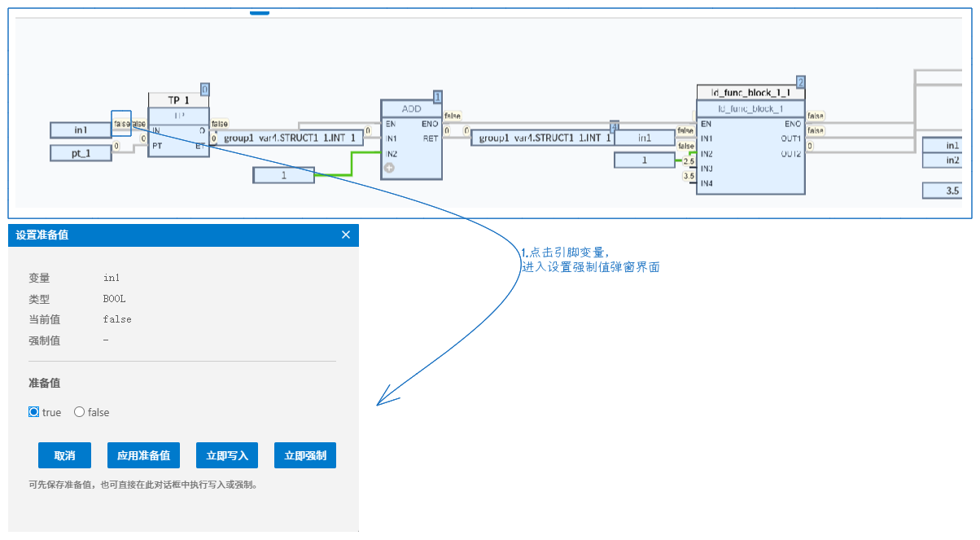The width and height of the screenshot is (980, 540).
Task: Select the ld_func_block_1_1 instance name
Action: pos(751,93)
